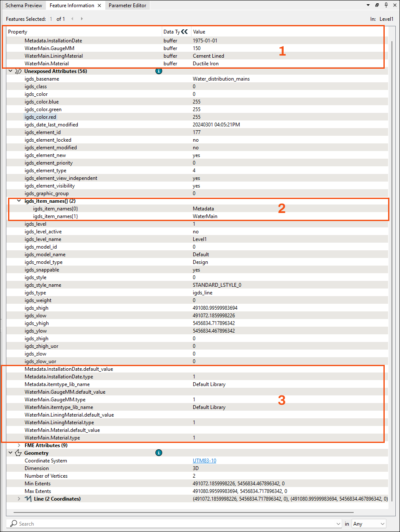Open the panel options dropdown arrow at top right
400x532 pixels.
(x=368, y=5)
